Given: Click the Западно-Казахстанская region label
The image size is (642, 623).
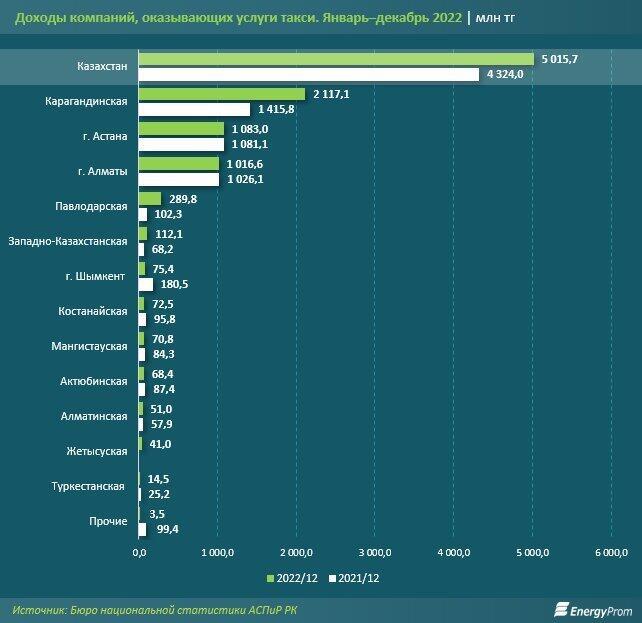Looking at the screenshot, I should pyautogui.click(x=67, y=241).
